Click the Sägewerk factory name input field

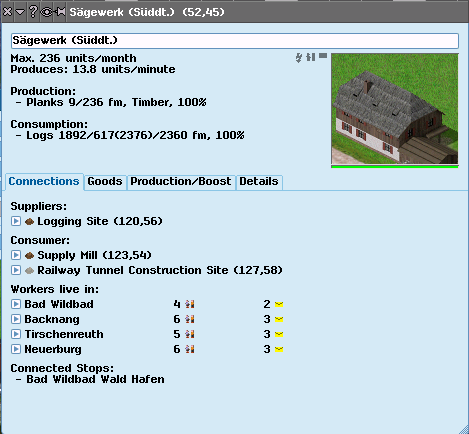[x=235, y=41]
